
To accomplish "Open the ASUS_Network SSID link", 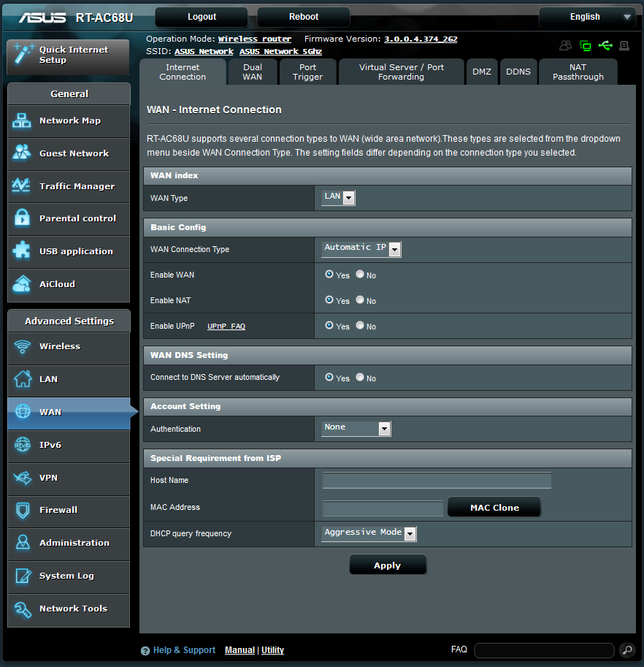I will click(204, 51).
